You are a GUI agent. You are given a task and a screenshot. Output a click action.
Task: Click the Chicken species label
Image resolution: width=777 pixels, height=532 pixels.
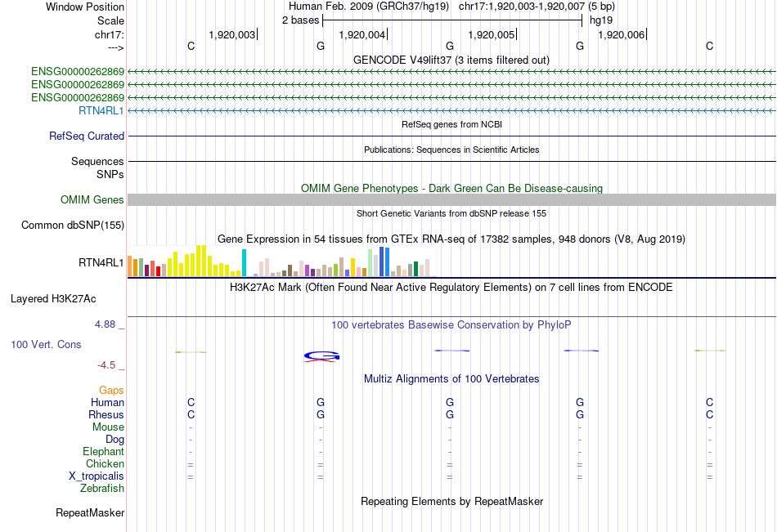105,463
